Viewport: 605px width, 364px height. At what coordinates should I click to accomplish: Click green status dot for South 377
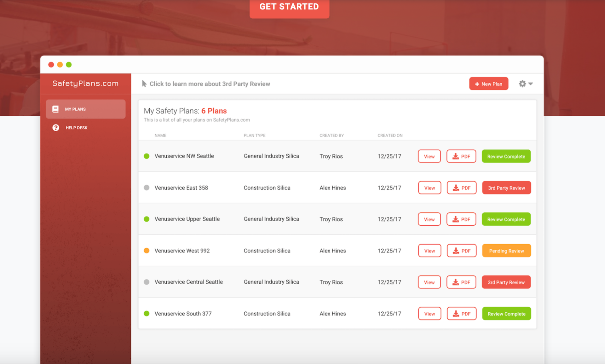(x=147, y=314)
